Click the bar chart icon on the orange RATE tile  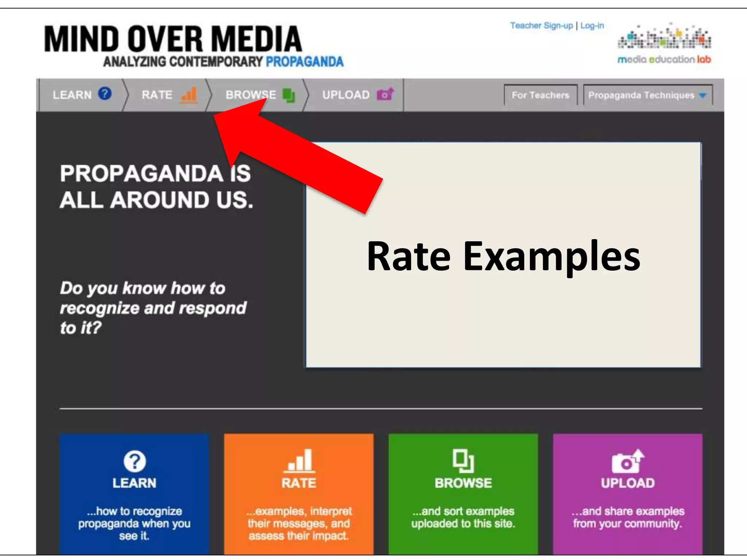coord(299,460)
